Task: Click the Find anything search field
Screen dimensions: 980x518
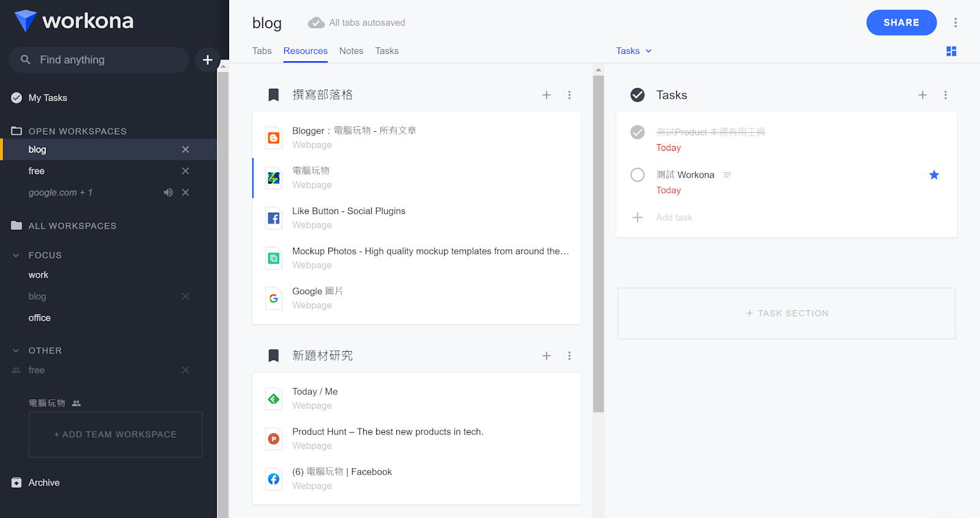Action: point(99,59)
